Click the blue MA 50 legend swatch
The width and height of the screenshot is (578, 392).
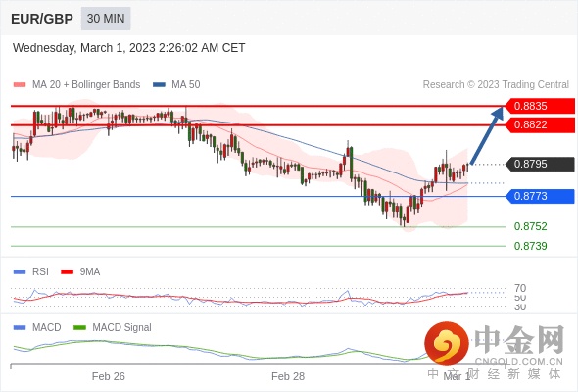coord(159,85)
